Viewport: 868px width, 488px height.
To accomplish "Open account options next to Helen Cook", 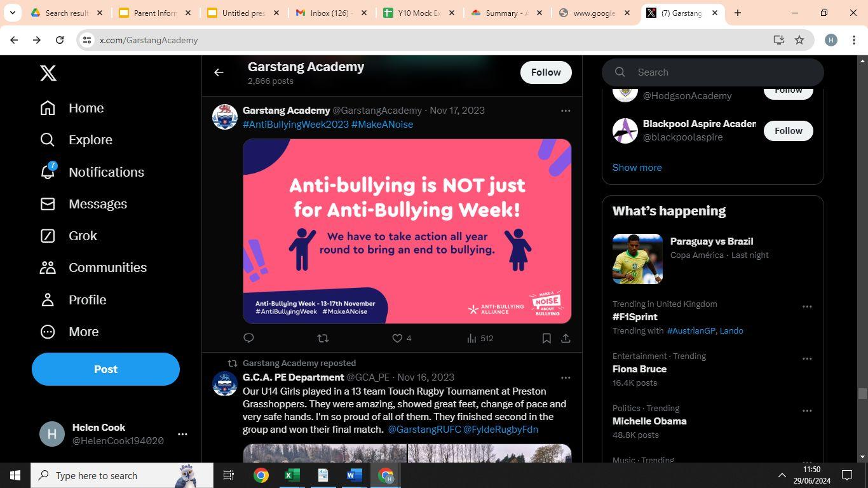I will (182, 434).
